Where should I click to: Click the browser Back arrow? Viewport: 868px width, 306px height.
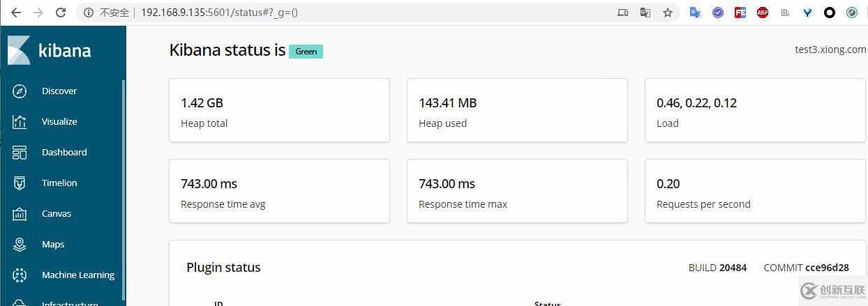point(16,13)
